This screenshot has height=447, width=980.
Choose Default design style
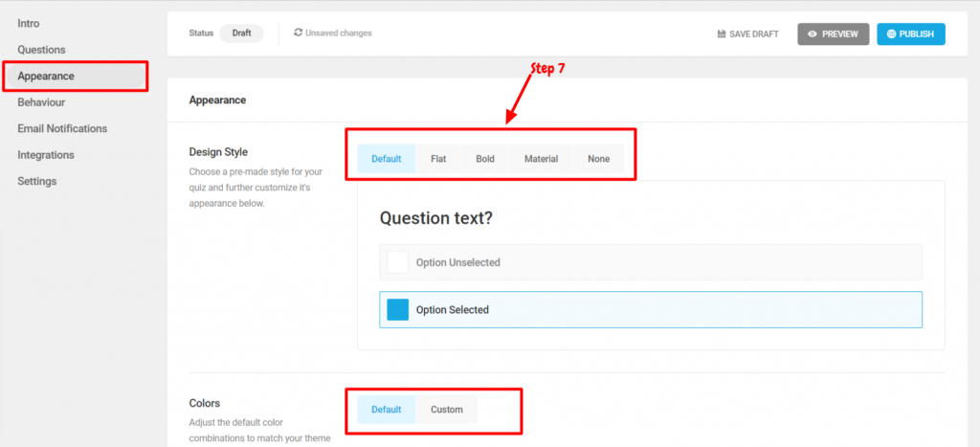point(387,159)
